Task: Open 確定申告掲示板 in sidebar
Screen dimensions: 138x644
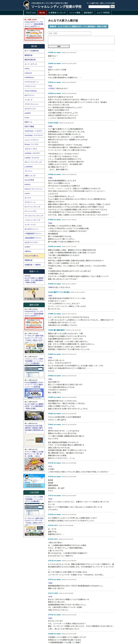Action: [34, 60]
